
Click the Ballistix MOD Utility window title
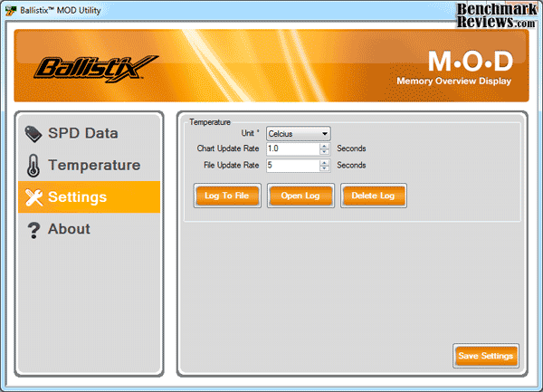[x=61, y=10]
